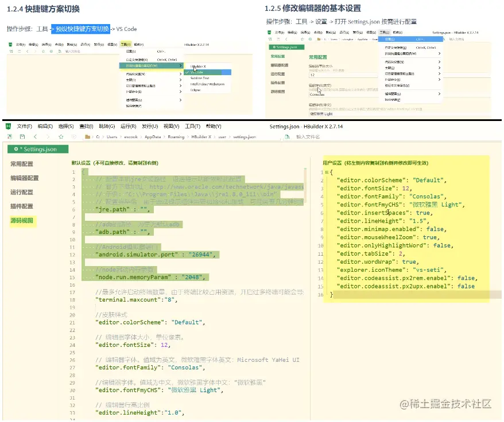This screenshot has height=422, width=504.
Task: Click the run icon beside the star in the main toolbar
Action: (74, 137)
